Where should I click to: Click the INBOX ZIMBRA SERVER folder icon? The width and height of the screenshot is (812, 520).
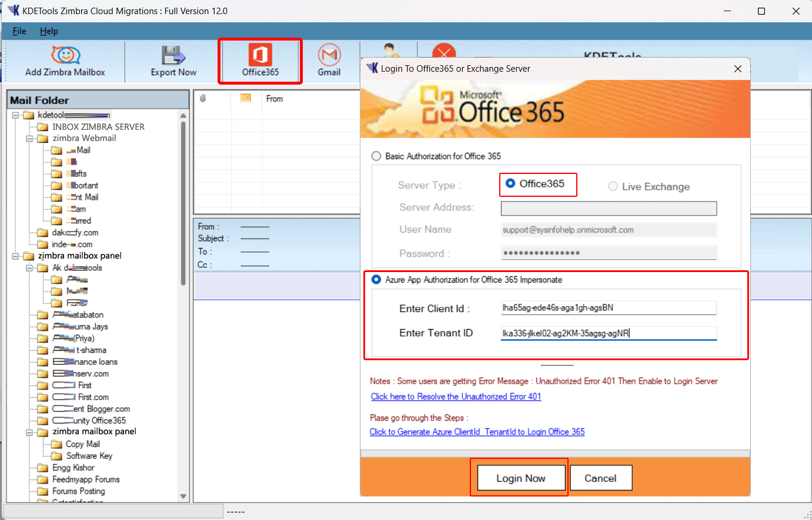click(42, 127)
